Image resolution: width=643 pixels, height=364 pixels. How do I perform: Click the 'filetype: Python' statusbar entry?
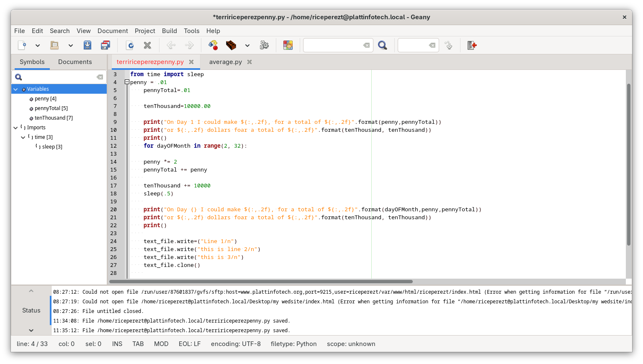[293, 344]
